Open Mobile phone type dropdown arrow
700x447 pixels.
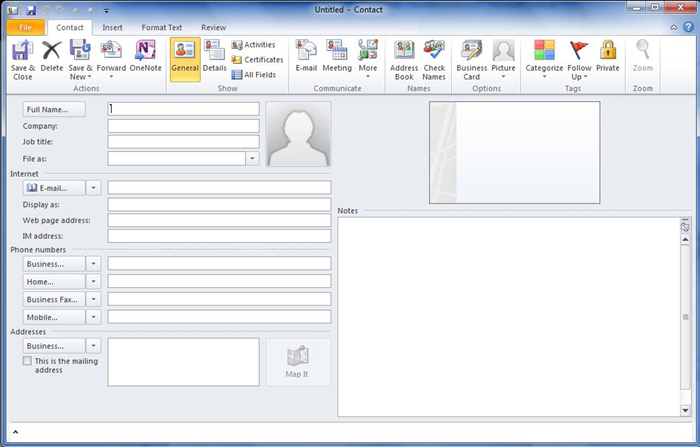pyautogui.click(x=93, y=317)
